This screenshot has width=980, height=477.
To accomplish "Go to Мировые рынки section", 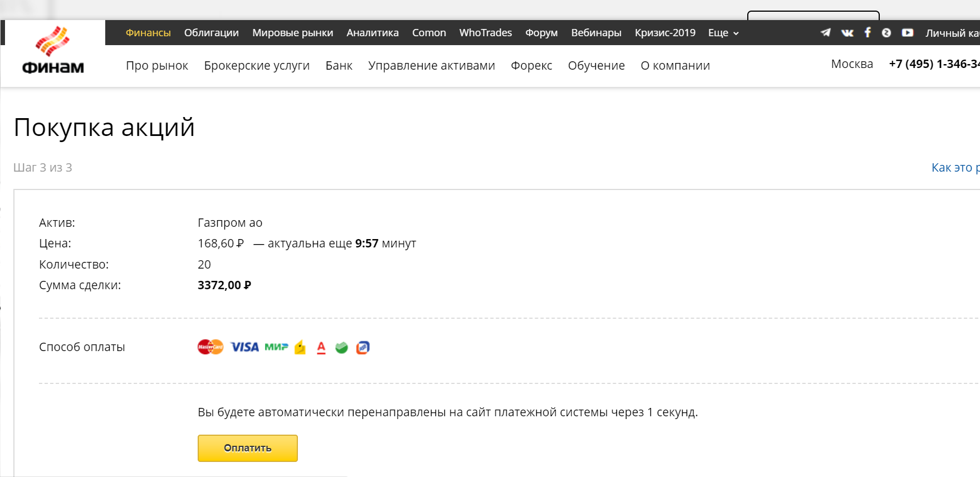I will click(x=293, y=33).
